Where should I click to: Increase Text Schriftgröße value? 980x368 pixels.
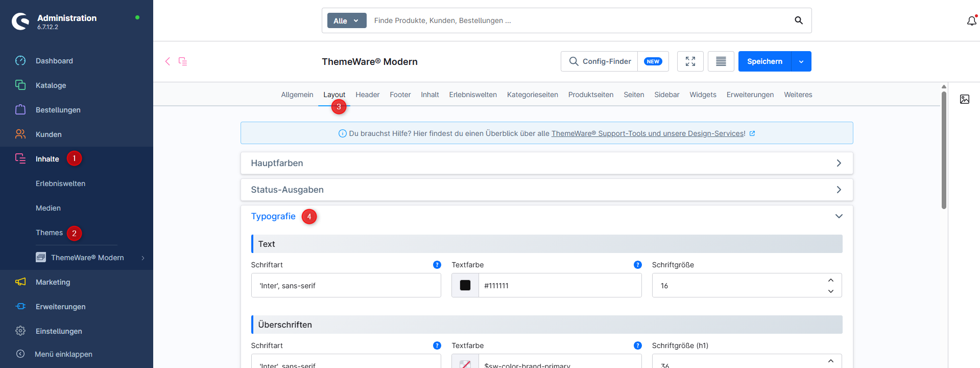pyautogui.click(x=831, y=280)
